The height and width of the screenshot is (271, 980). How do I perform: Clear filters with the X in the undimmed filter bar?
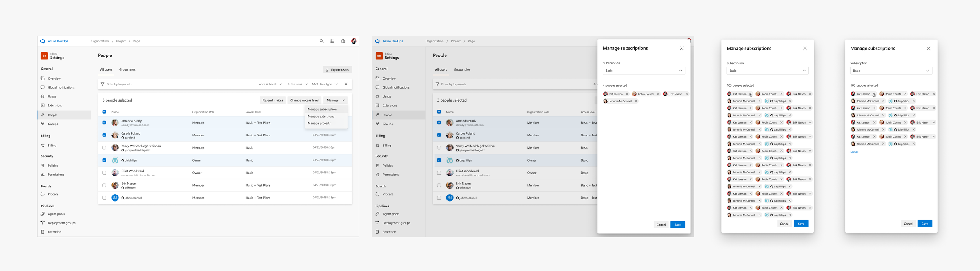[346, 84]
